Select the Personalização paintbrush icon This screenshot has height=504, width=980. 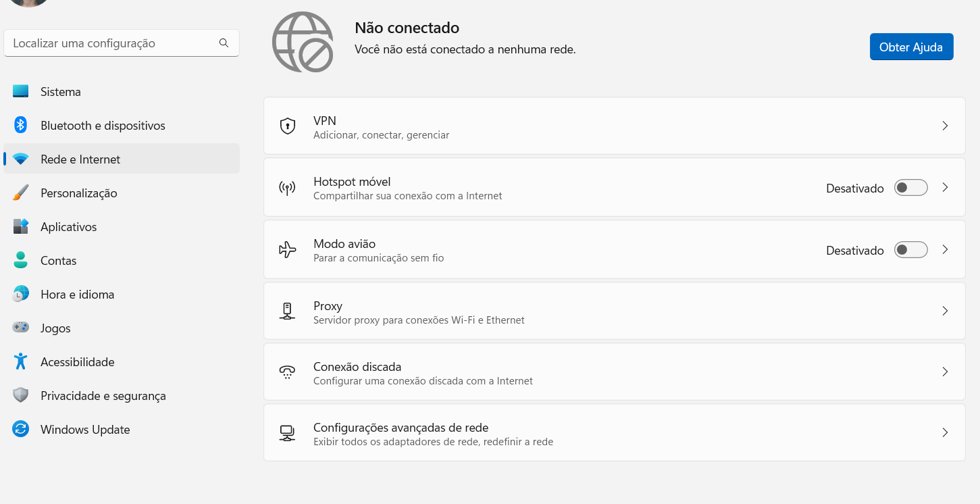(x=21, y=193)
